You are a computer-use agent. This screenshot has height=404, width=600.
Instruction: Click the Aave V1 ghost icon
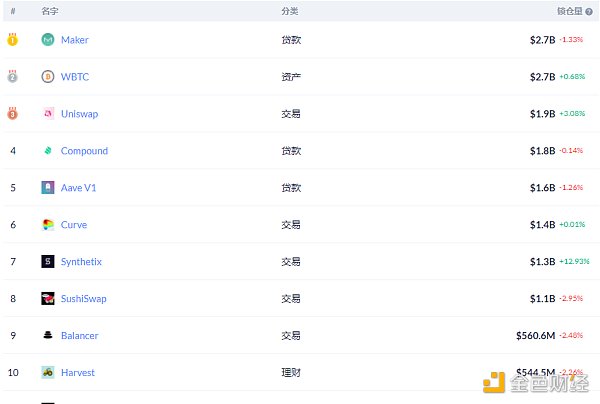click(48, 188)
